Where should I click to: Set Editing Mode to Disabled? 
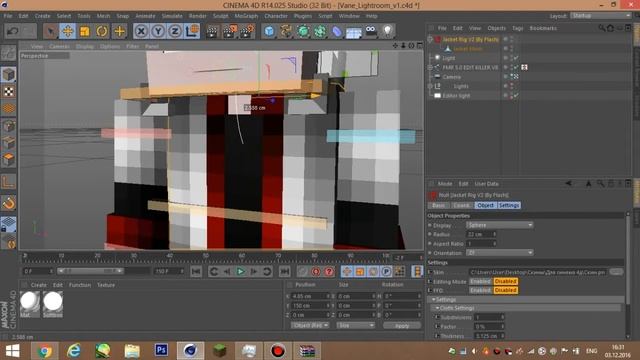[505, 281]
